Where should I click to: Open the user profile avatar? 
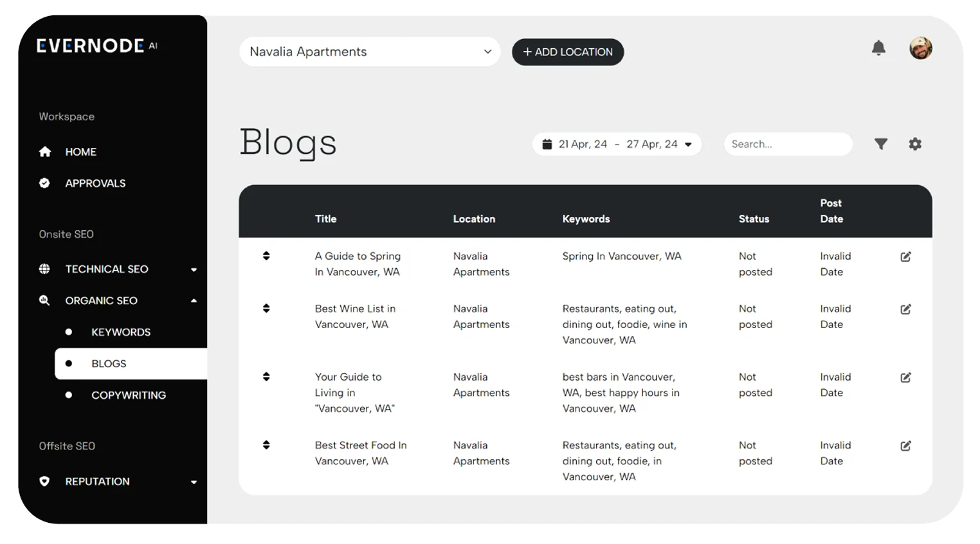pyautogui.click(x=921, y=48)
